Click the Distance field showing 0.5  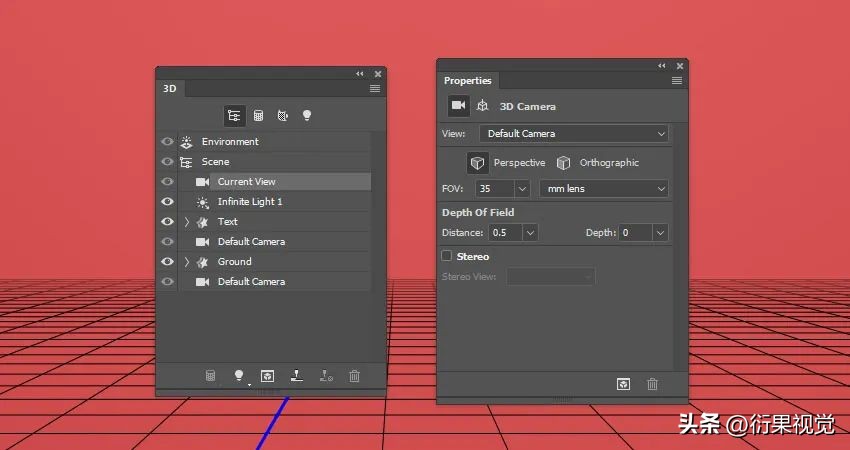coord(506,233)
